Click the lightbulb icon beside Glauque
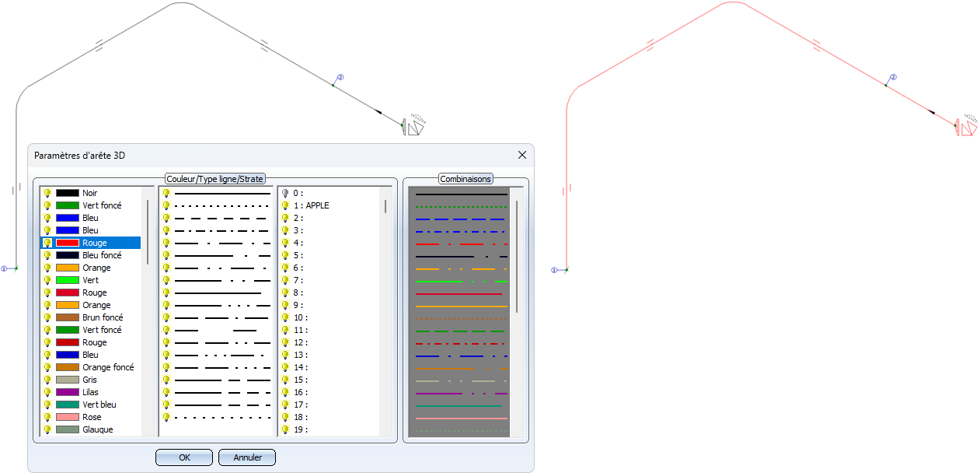 (47, 429)
